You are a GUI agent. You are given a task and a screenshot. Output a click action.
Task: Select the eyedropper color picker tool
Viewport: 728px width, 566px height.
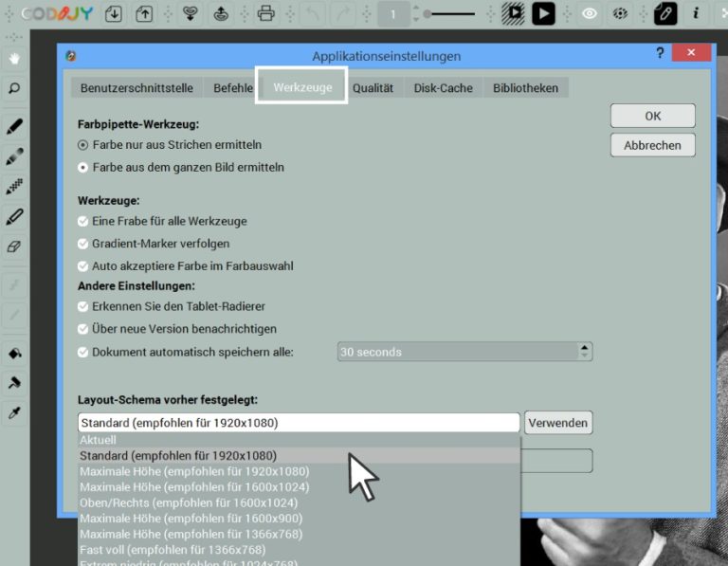(x=14, y=413)
